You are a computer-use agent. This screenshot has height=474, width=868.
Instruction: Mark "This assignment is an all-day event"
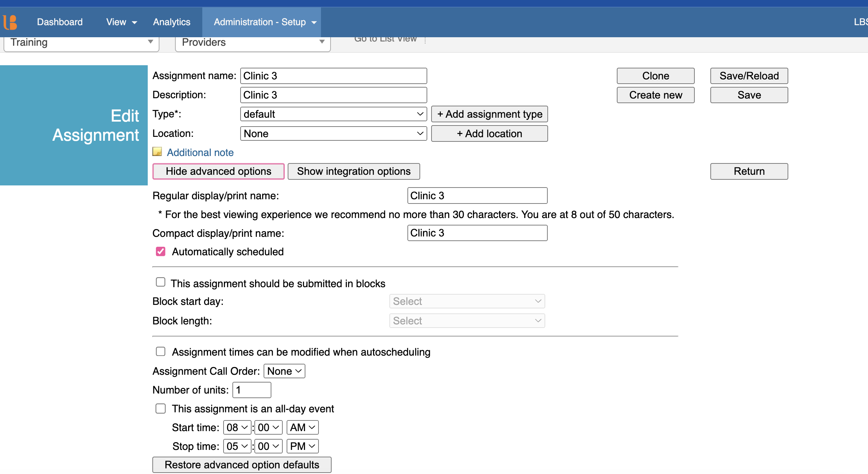(160, 408)
